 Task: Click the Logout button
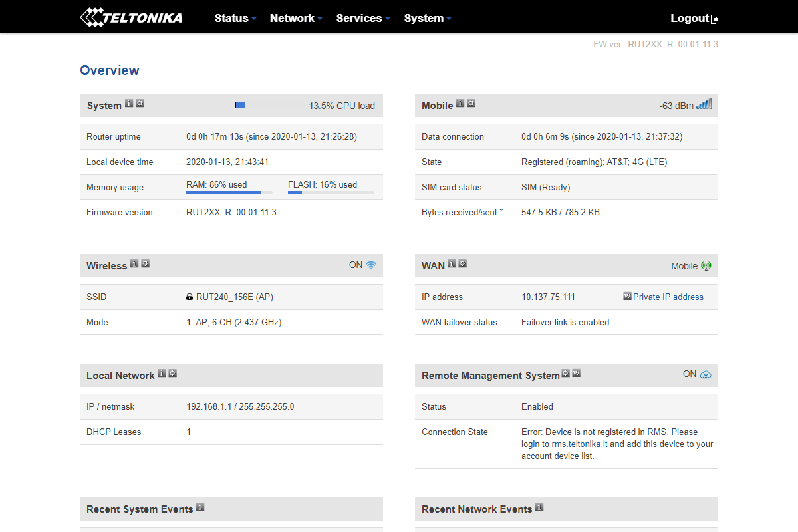[x=694, y=18]
